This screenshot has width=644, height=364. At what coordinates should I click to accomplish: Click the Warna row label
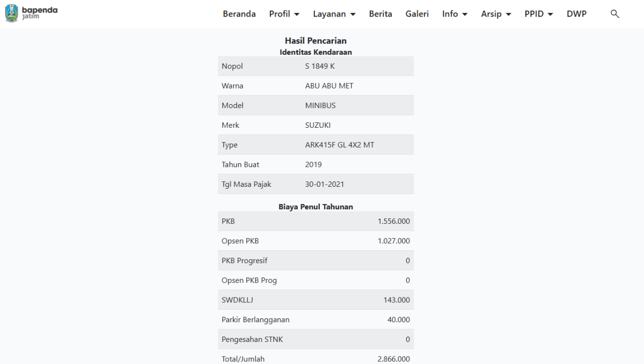(x=232, y=86)
